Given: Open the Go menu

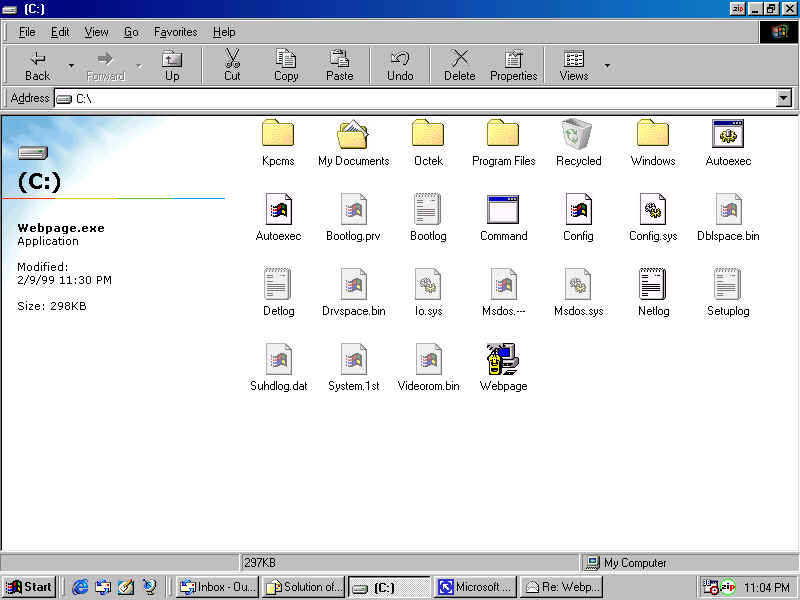Looking at the screenshot, I should pyautogui.click(x=131, y=32).
